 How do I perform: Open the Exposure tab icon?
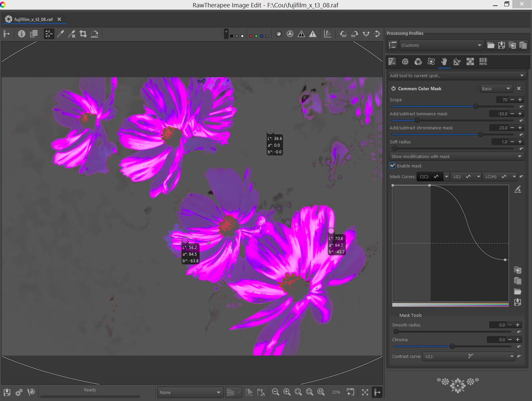392,61
